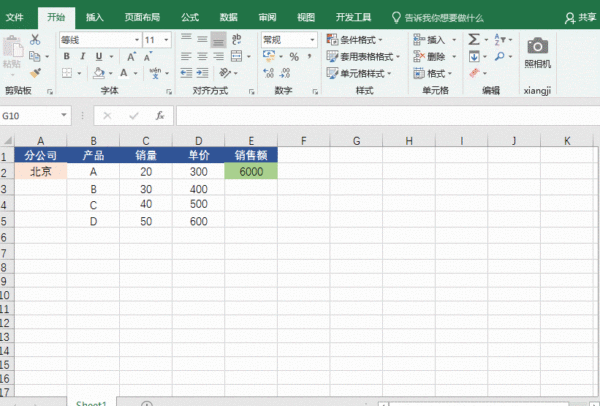This screenshot has width=600, height=406.
Task: Decrease decimal places
Action: coord(285,73)
